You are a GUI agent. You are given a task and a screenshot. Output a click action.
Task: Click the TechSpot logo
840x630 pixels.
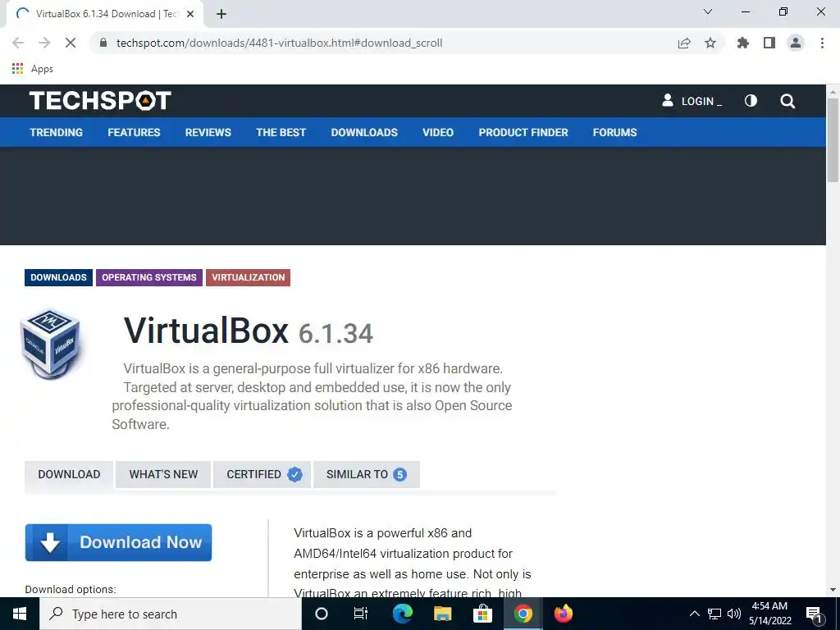100,101
